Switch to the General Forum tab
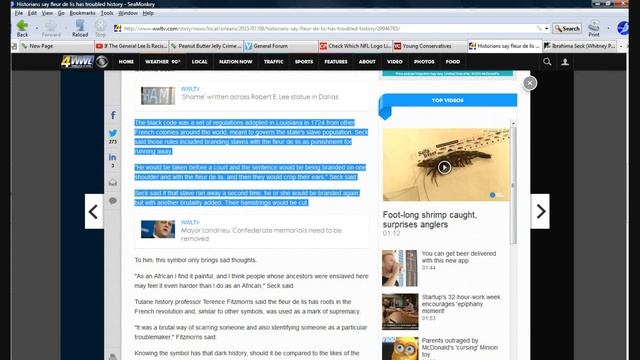 point(281,46)
